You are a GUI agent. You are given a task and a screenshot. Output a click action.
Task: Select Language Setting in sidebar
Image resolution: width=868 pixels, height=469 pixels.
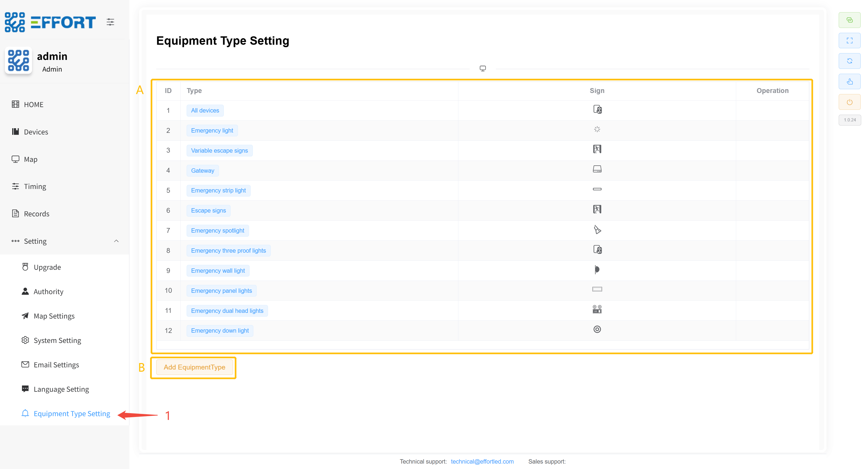pos(61,389)
